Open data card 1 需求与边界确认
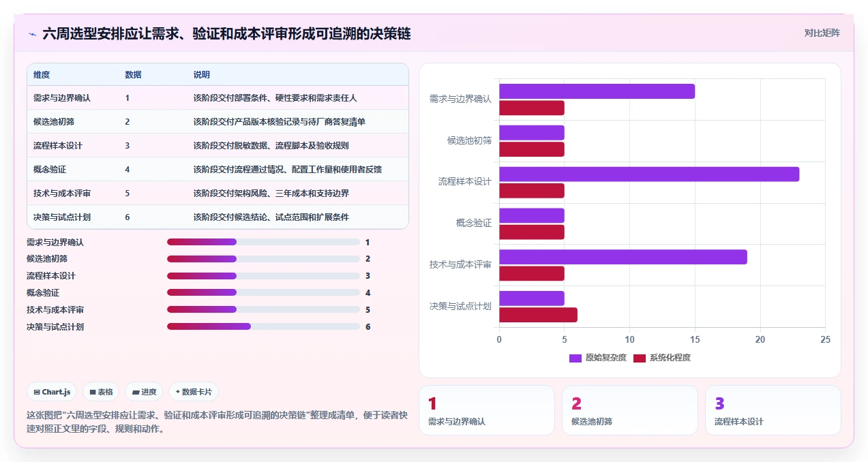This screenshot has height=462, width=868. tap(487, 410)
